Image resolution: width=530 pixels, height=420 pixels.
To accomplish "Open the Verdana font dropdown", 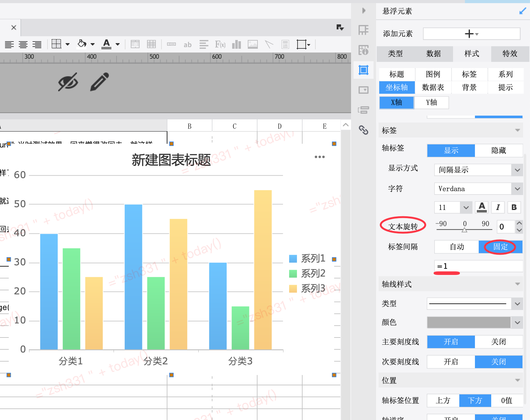I will (478, 189).
